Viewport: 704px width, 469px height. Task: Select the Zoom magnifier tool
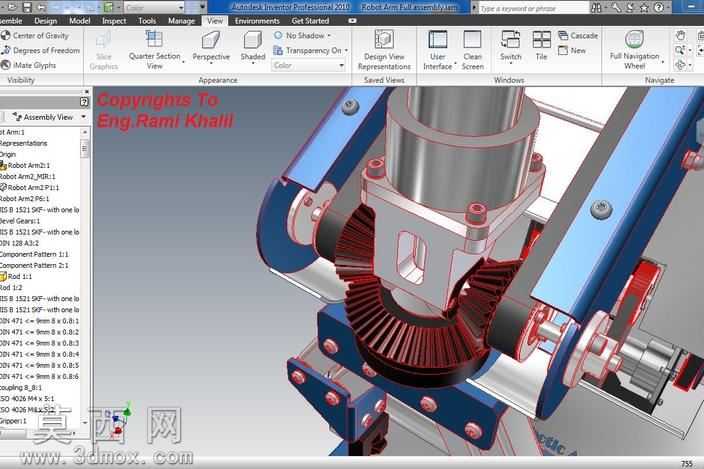tap(680, 50)
